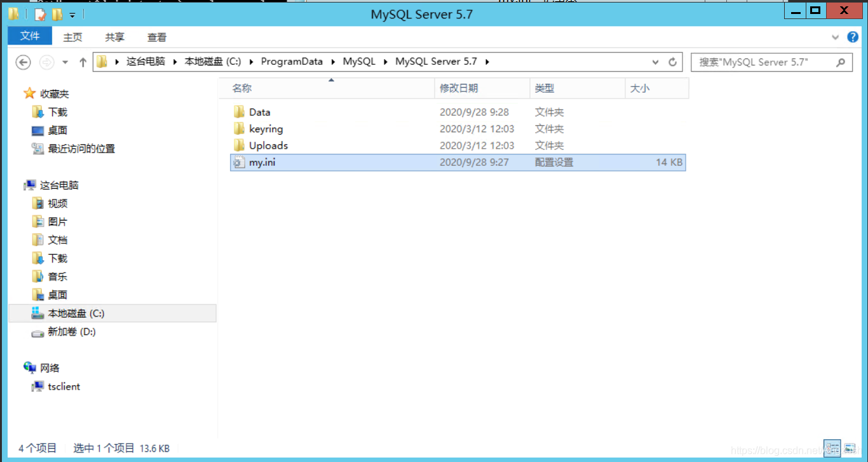Open the address bar history dropdown
Image resolution: width=868 pixels, height=462 pixels.
point(656,62)
